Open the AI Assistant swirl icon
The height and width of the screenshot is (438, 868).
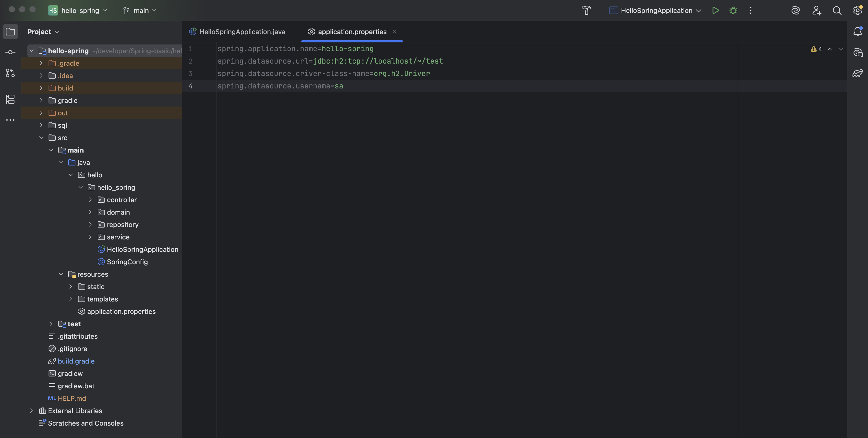(x=796, y=10)
